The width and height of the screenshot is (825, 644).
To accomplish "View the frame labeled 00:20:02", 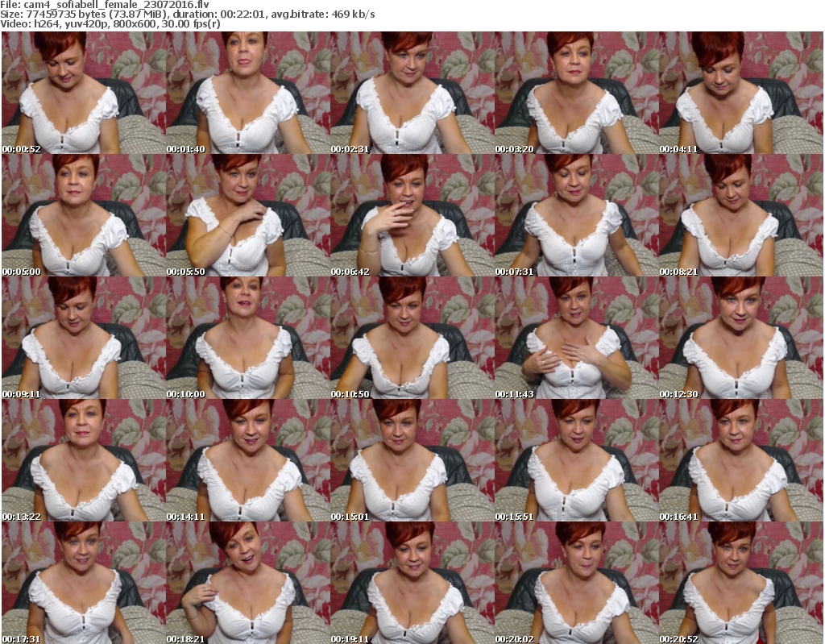I will coord(577,583).
